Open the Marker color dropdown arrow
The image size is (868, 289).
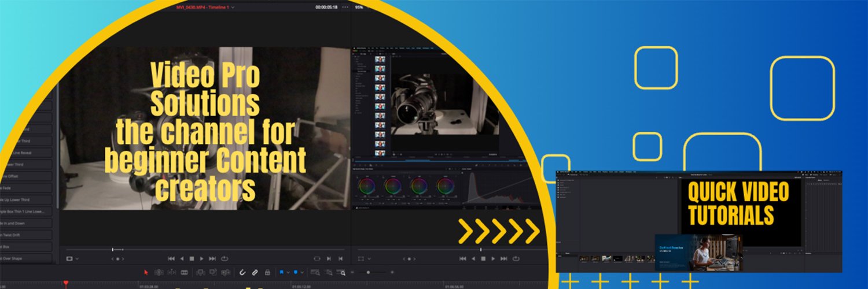pos(302,272)
